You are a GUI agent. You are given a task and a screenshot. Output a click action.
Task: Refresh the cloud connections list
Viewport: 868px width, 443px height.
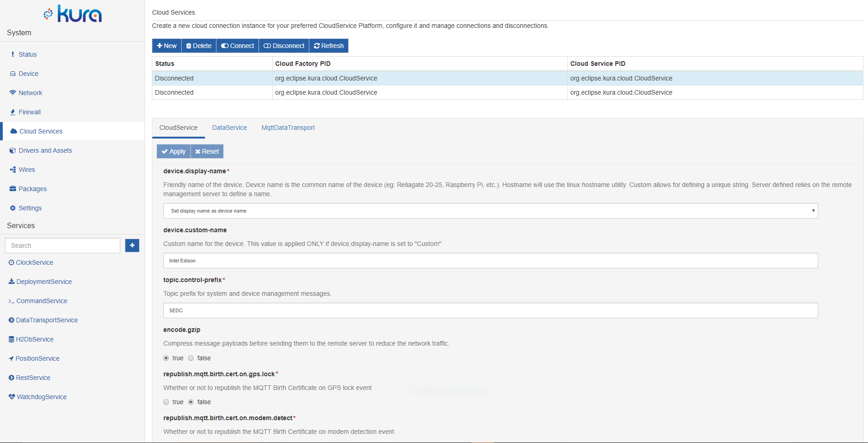[x=329, y=46]
